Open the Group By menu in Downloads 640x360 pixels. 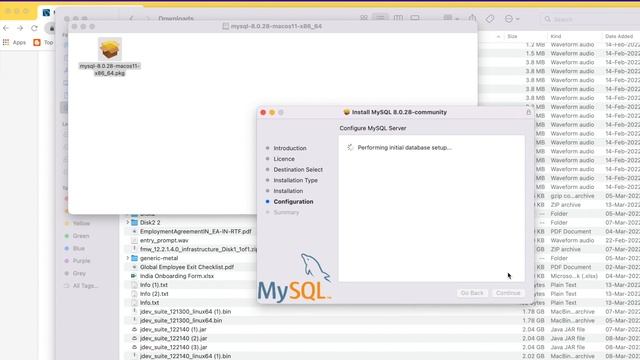pyautogui.click(x=451, y=18)
